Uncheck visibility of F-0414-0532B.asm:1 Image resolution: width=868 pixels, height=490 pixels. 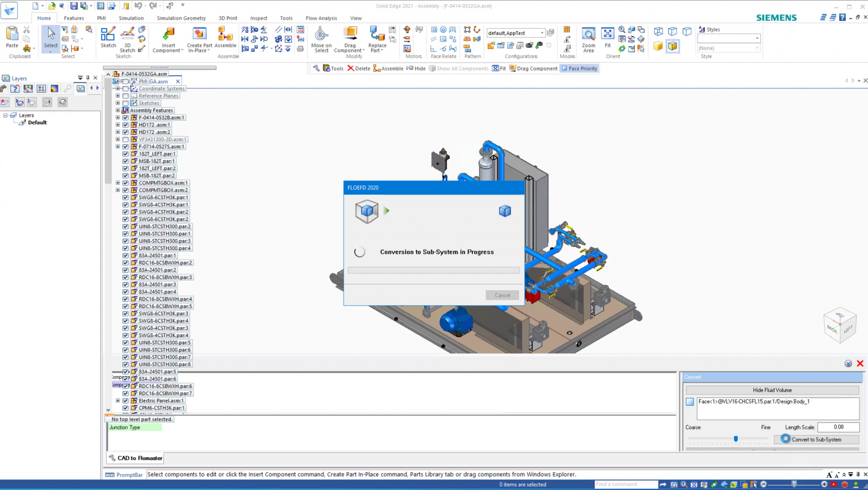click(125, 117)
